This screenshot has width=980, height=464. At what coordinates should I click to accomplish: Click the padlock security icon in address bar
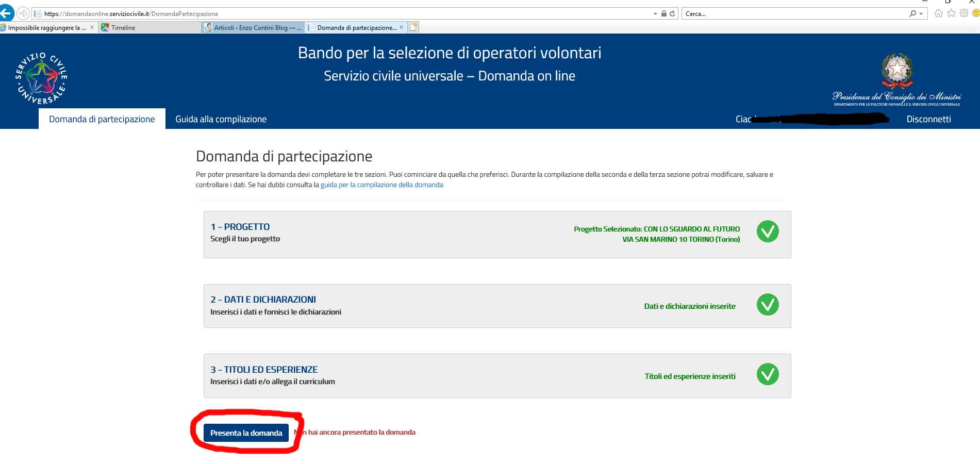tap(664, 14)
